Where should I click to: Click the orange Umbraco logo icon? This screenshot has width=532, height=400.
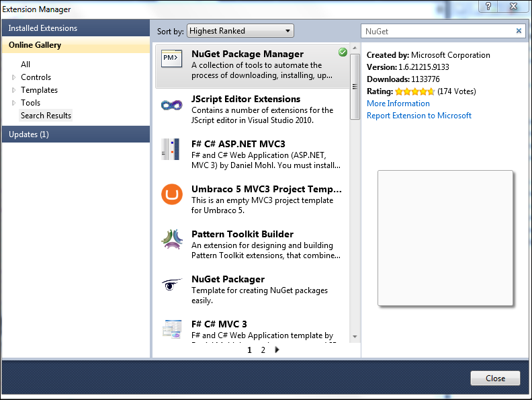171,194
